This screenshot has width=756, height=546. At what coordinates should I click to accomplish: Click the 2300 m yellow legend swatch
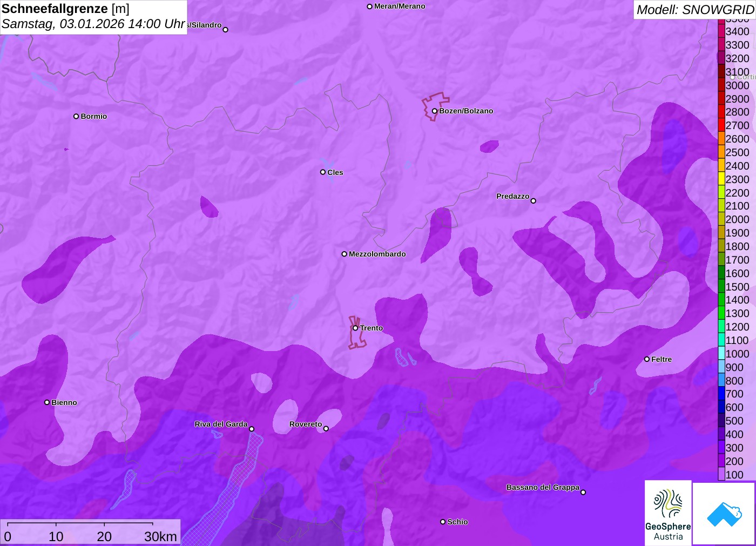coord(721,179)
